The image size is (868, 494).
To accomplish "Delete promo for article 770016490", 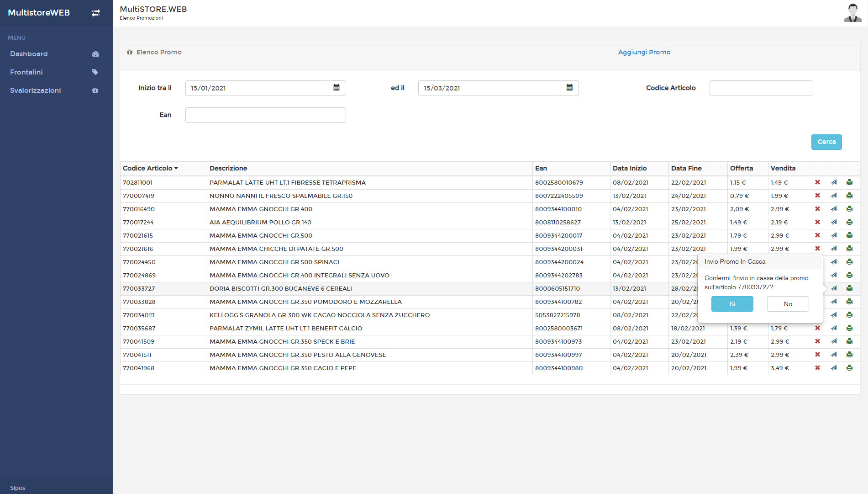I will click(x=817, y=209).
